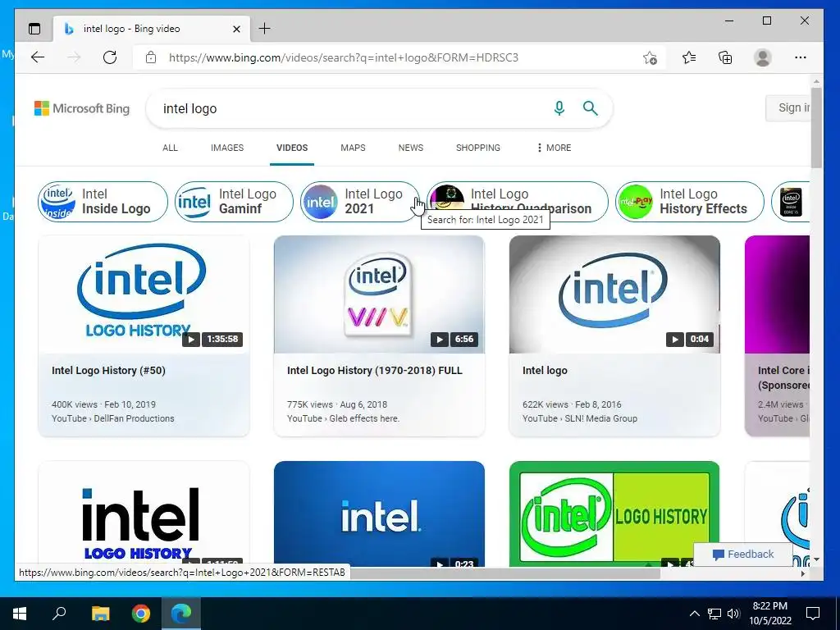Click the vertical scrollbar thumb
The height and width of the screenshot is (630, 840).
816,127
